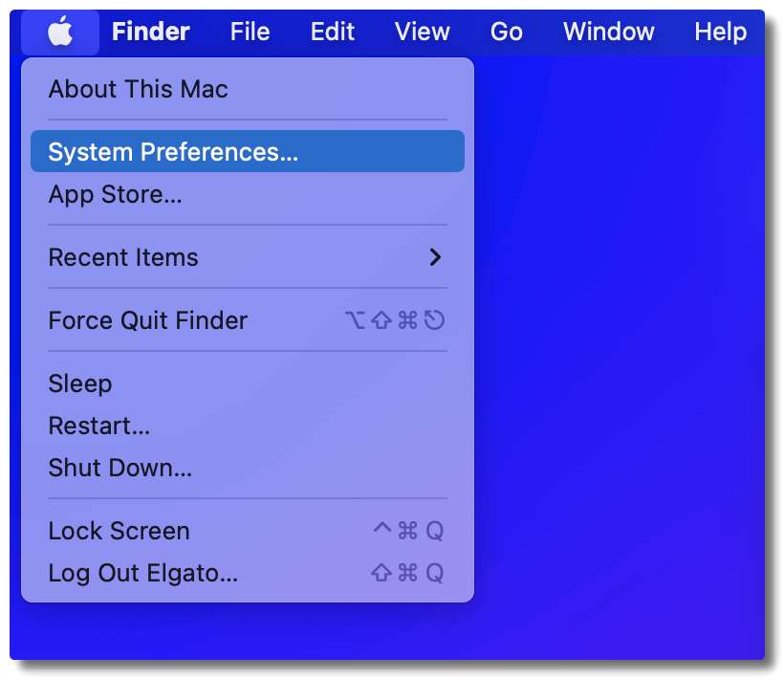Select Lock Screen
Image resolution: width=784 pixels, height=679 pixels.
tap(119, 531)
